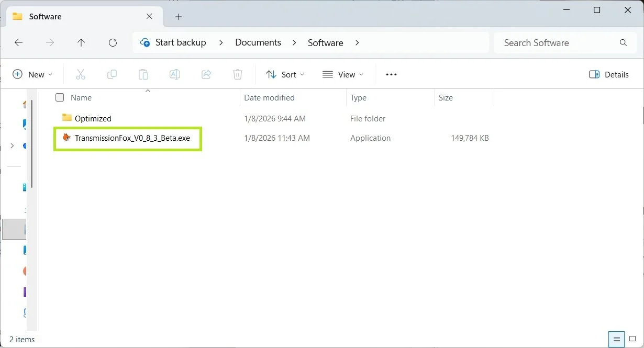Toggle the select all items checkbox
This screenshot has height=348, width=644.
click(x=60, y=97)
